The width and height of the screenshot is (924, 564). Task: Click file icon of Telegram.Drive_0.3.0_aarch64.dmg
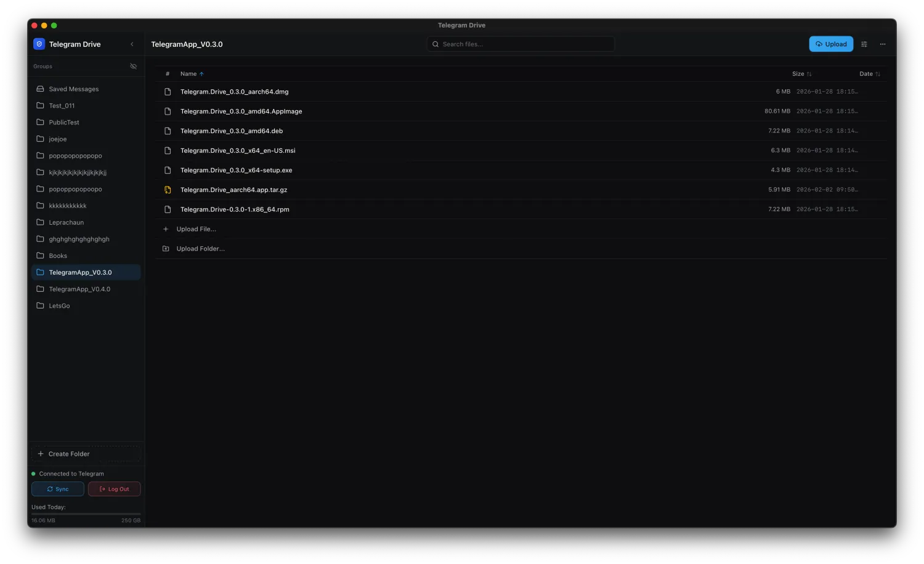point(168,92)
